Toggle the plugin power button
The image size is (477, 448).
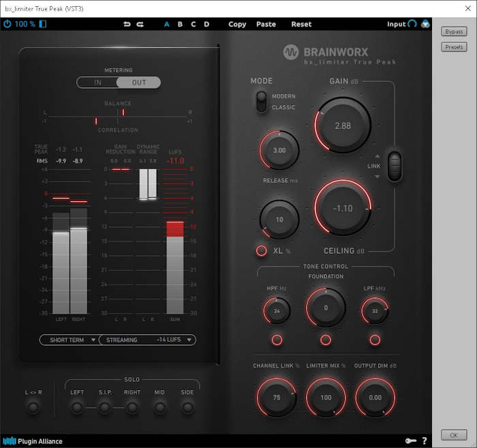7,24
